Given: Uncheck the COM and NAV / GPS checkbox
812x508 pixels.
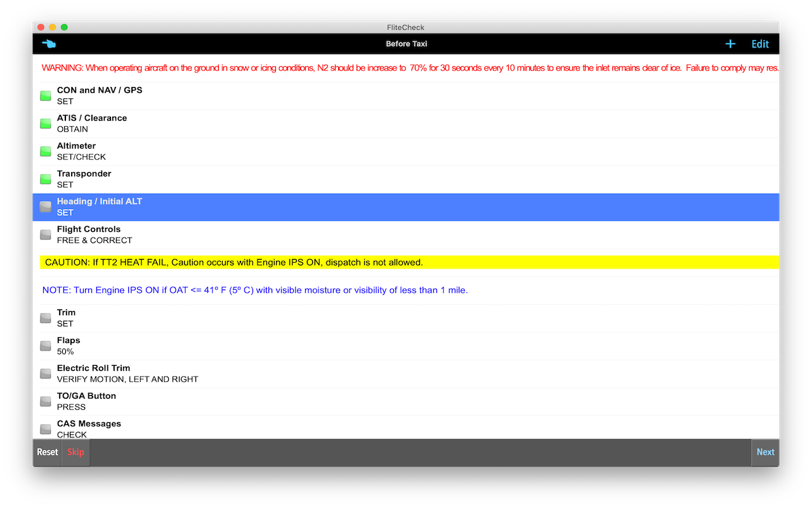Looking at the screenshot, I should click(x=46, y=96).
